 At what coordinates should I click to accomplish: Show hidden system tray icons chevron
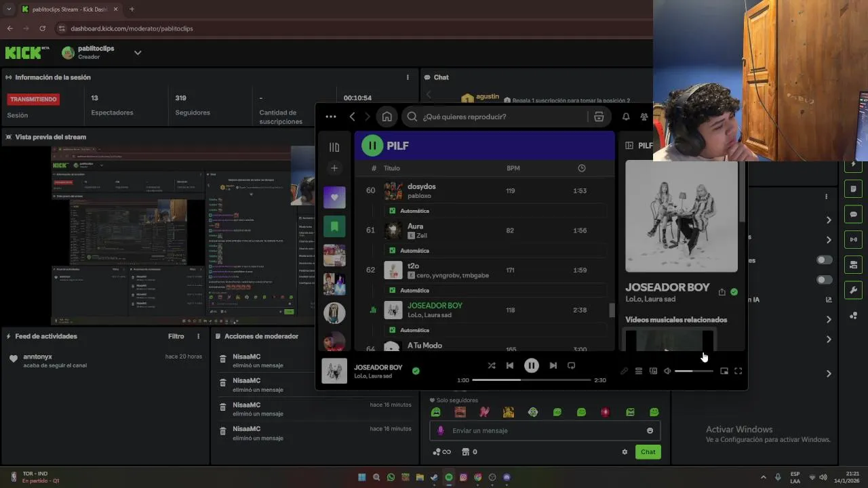pos(764,477)
